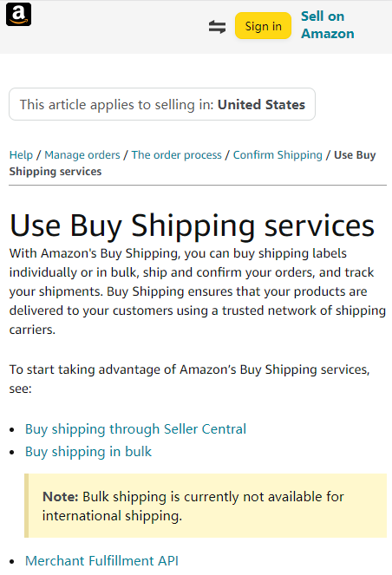Open the Merchant Fulfillment API link

pos(101,561)
